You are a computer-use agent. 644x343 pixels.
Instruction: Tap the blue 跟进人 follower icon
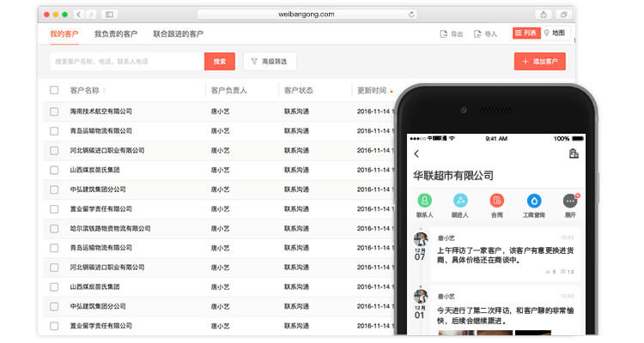[x=460, y=201]
